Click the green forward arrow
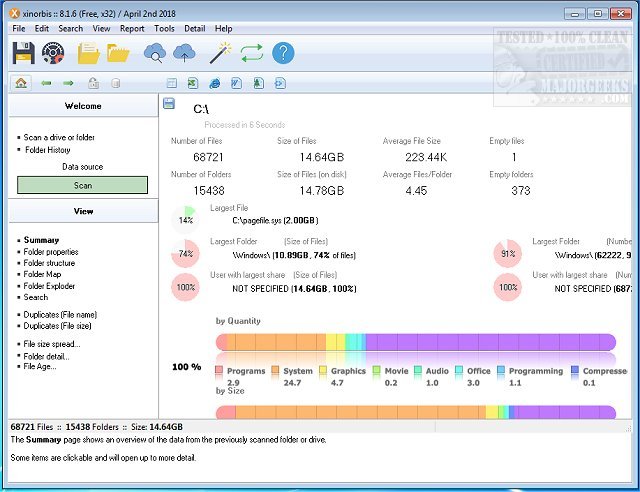The image size is (640, 492). tap(68, 83)
